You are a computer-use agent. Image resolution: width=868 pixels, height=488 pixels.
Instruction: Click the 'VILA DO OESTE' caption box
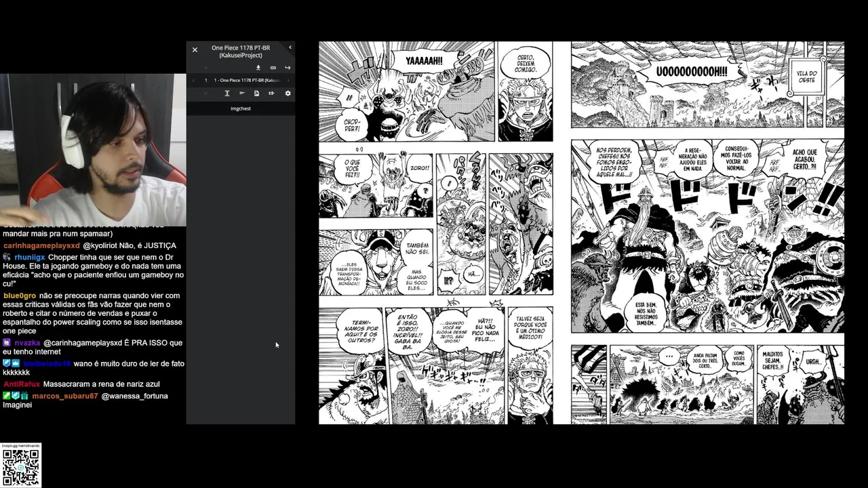pos(807,76)
